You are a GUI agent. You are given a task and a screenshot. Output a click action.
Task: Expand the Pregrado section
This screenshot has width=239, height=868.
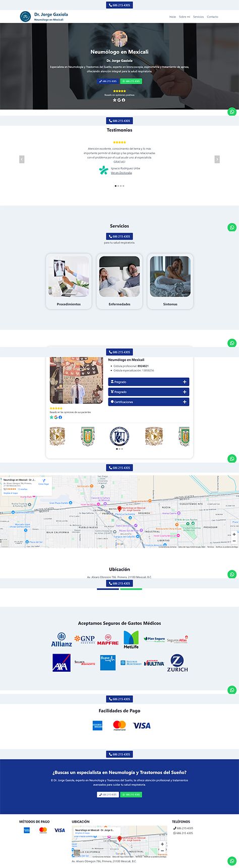click(149, 382)
